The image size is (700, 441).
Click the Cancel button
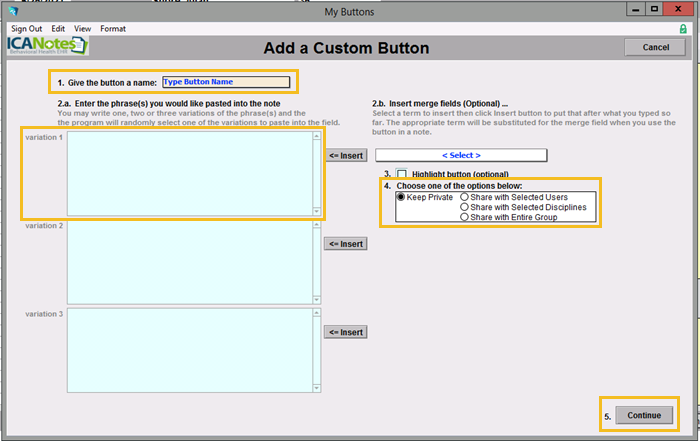(x=655, y=47)
